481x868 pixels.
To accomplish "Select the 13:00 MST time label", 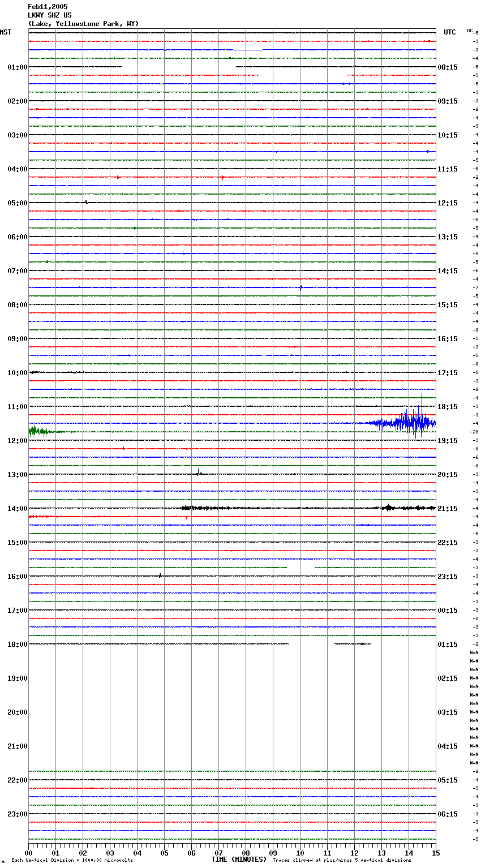I will tap(18, 475).
